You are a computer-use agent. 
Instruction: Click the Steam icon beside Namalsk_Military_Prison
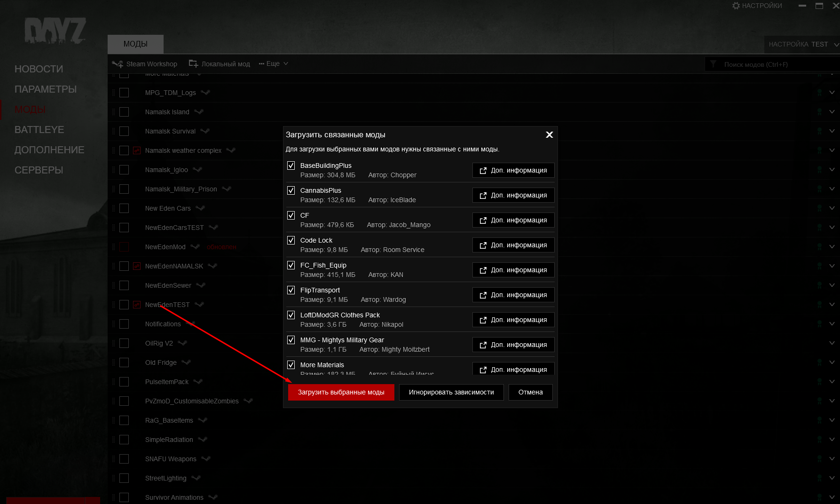point(227,189)
